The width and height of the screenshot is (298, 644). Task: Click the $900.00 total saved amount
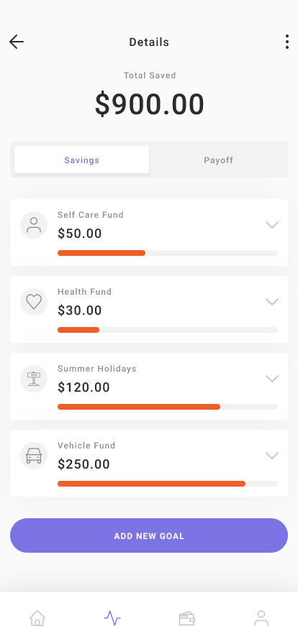click(x=150, y=104)
